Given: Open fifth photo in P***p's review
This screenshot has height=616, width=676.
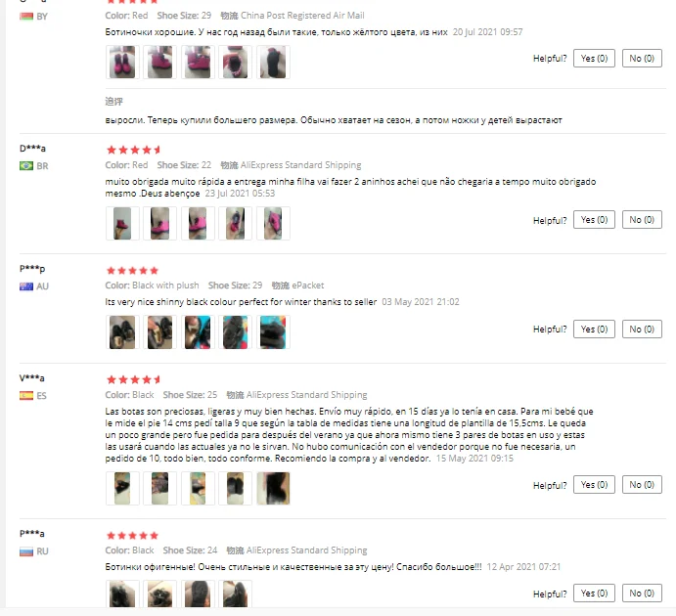Looking at the screenshot, I should [x=273, y=332].
